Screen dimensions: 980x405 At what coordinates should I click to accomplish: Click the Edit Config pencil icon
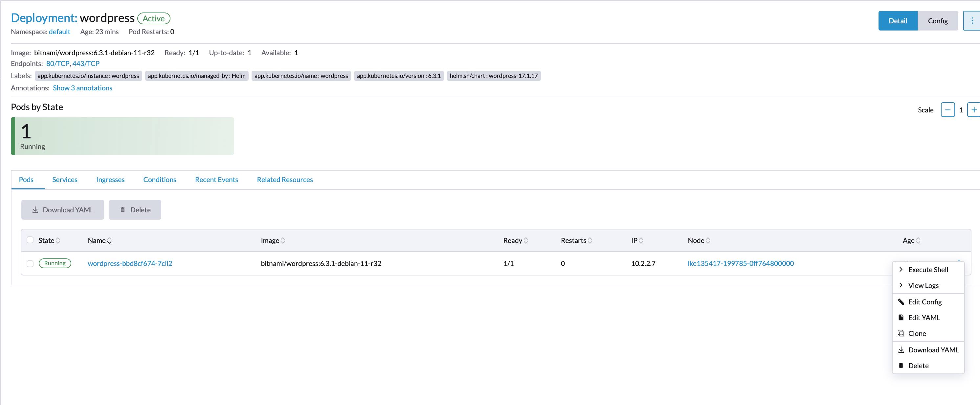(901, 301)
